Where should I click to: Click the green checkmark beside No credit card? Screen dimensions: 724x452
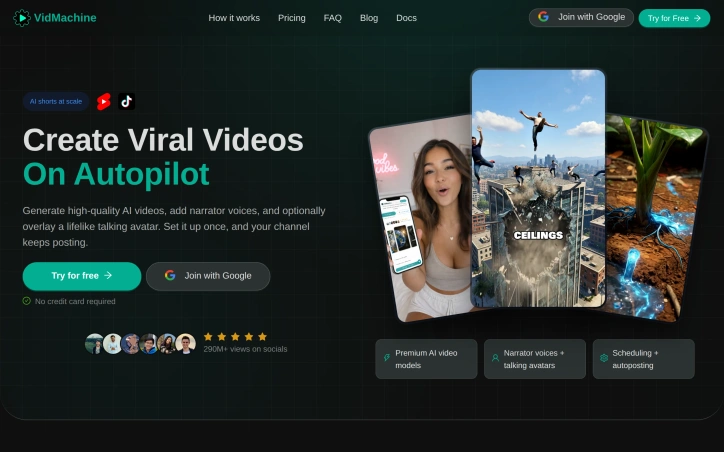click(27, 301)
